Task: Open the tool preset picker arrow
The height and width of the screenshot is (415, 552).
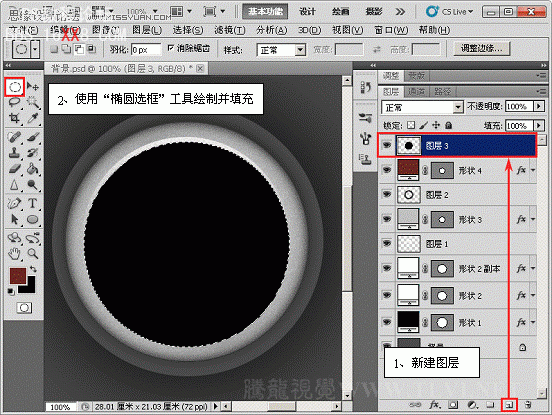Action: coord(35,49)
